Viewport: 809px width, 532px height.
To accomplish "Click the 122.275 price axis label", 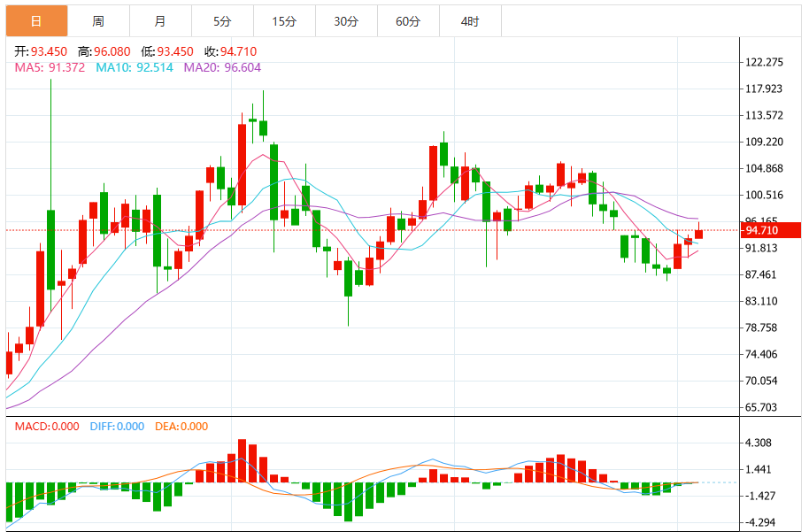I will coord(764,63).
